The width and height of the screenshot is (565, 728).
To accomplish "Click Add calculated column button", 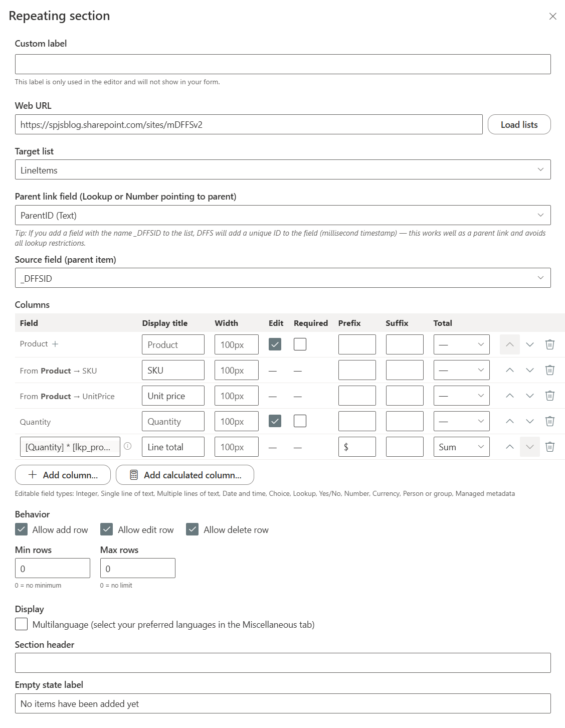I will (185, 475).
